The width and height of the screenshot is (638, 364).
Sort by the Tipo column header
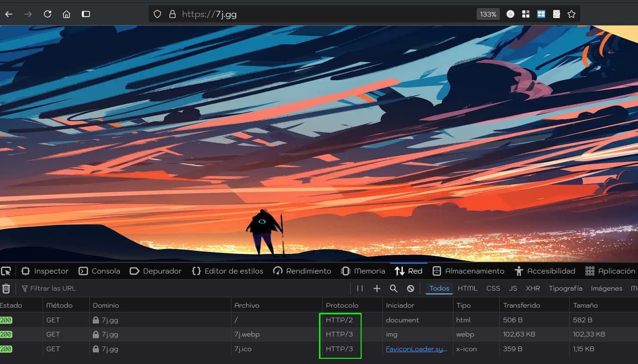coord(476,305)
